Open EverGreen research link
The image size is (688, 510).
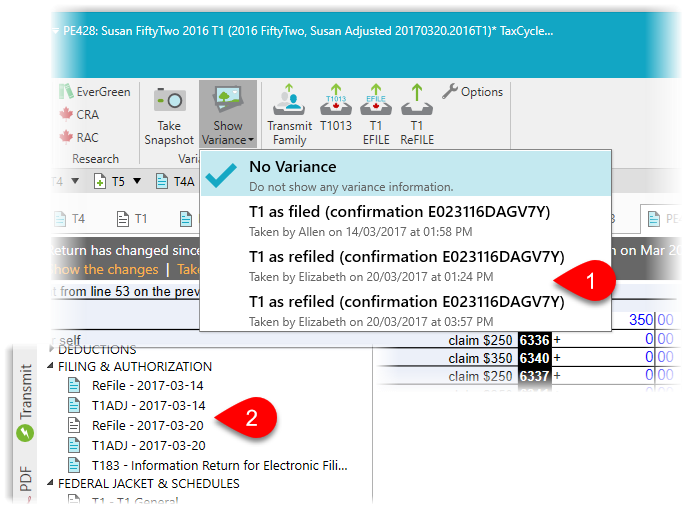tap(95, 92)
